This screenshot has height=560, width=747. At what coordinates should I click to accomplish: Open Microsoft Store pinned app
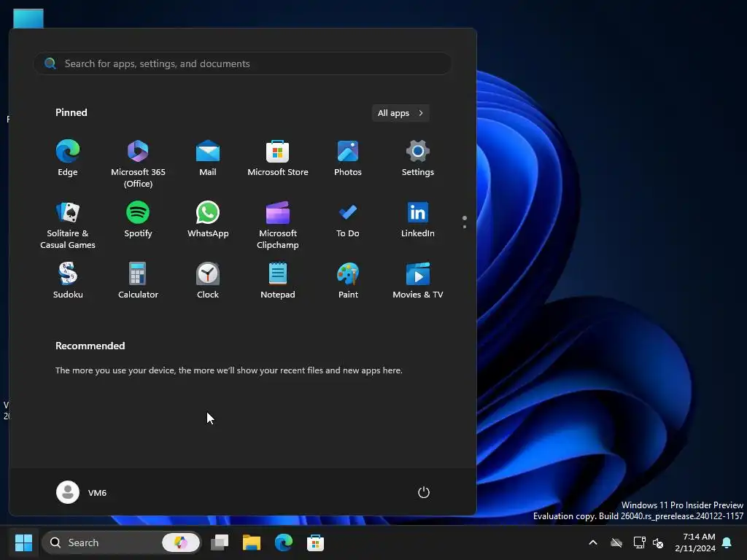click(x=278, y=158)
